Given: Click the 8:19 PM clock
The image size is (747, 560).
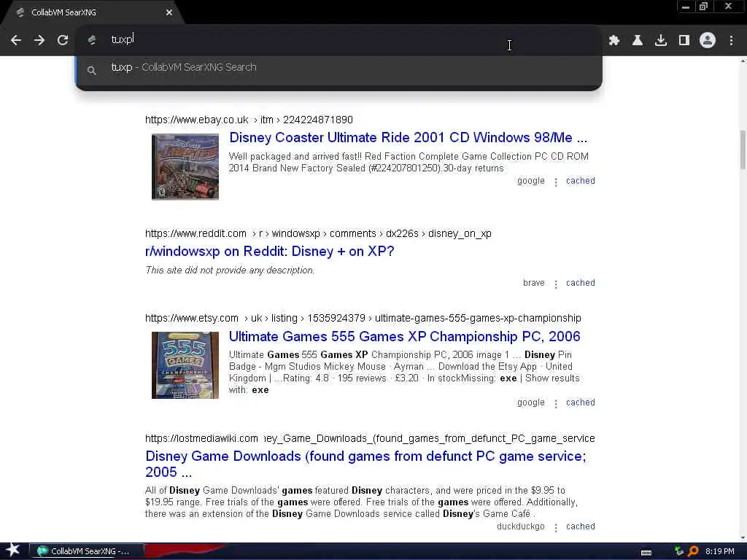Looking at the screenshot, I should 719,551.
